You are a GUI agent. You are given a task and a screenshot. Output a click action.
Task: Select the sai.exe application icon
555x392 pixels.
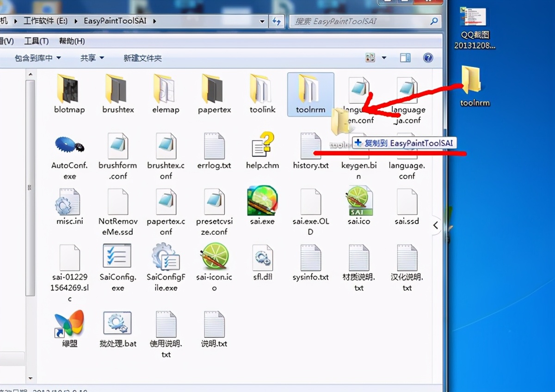pos(262,201)
